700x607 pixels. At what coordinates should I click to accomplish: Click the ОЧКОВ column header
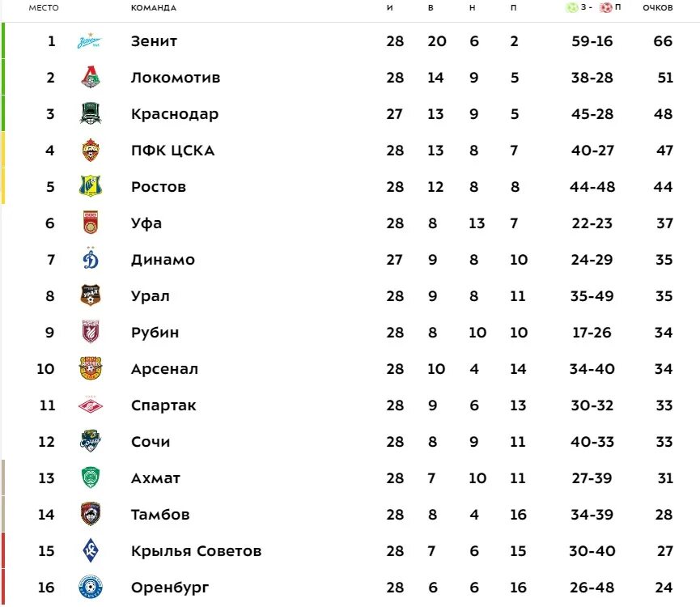(658, 7)
